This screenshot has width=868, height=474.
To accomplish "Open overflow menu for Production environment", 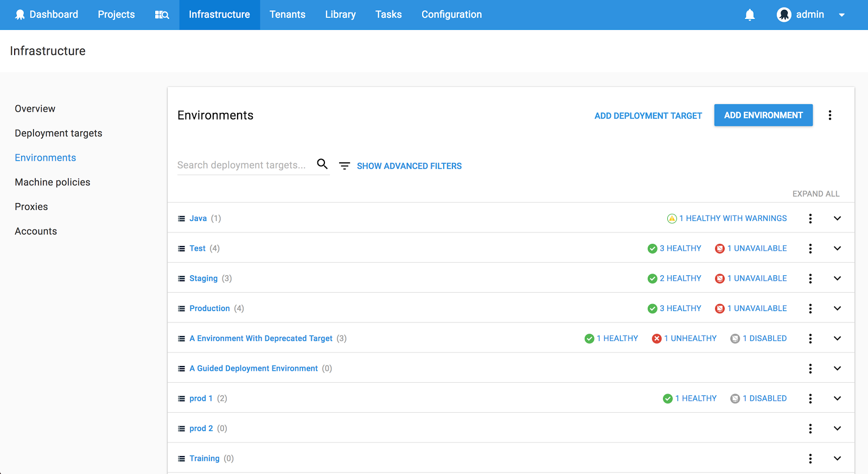I will pos(810,308).
